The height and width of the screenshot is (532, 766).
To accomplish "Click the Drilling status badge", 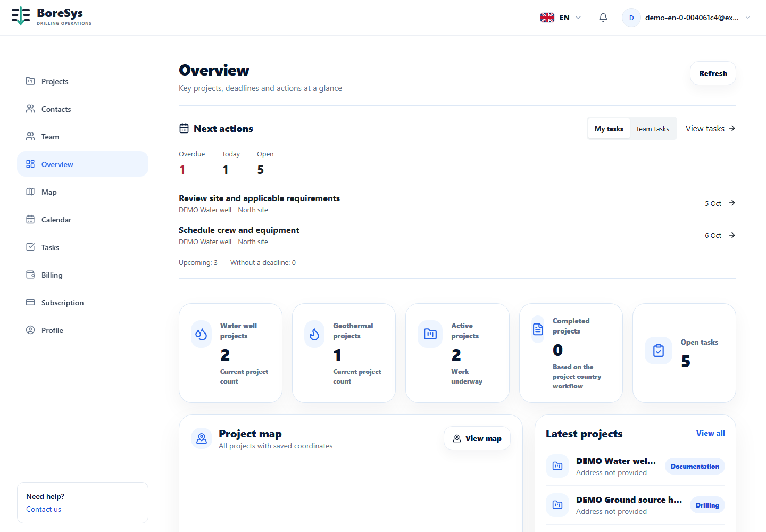I will (x=707, y=505).
